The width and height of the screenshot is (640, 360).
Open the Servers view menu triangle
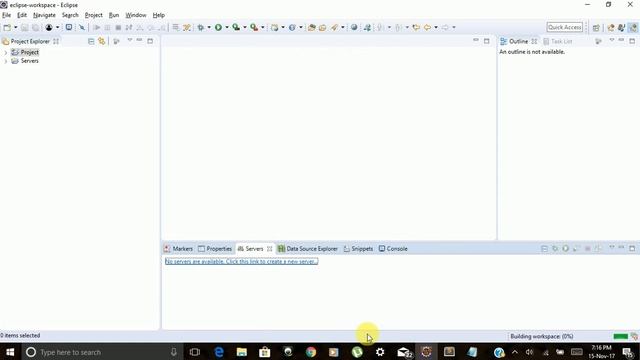point(611,247)
